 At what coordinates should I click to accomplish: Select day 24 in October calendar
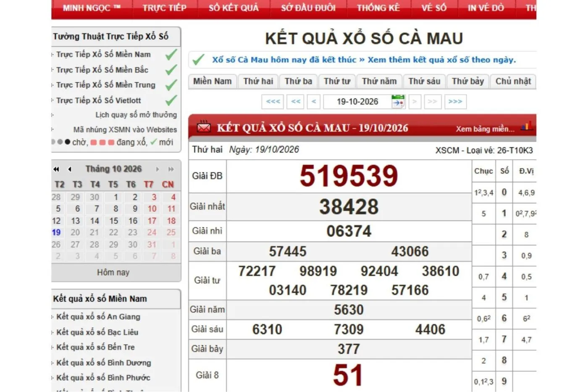pyautogui.click(x=152, y=232)
